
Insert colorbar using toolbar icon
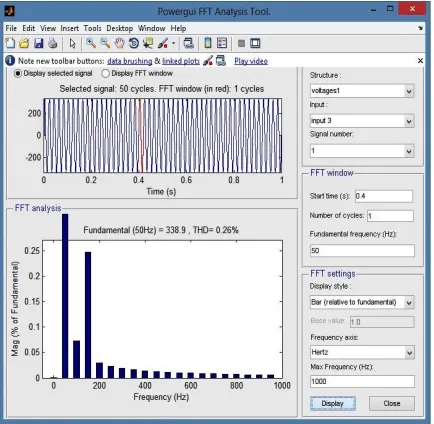tap(207, 43)
